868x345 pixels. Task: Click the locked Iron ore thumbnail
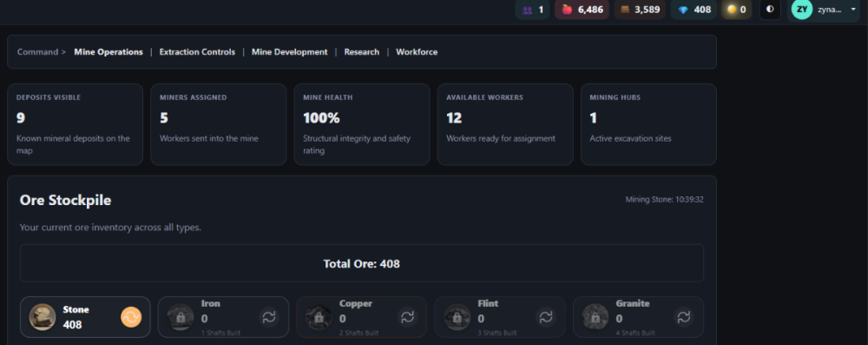click(181, 317)
